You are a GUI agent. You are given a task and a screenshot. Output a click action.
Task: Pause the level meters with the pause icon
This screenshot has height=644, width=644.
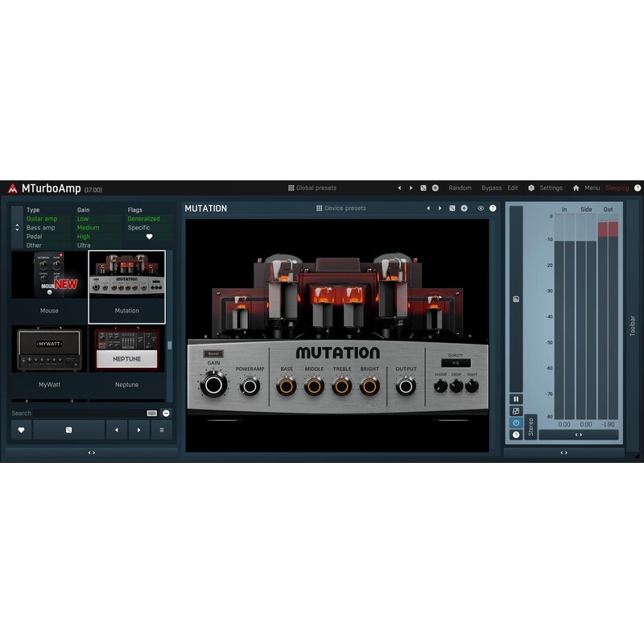(516, 398)
